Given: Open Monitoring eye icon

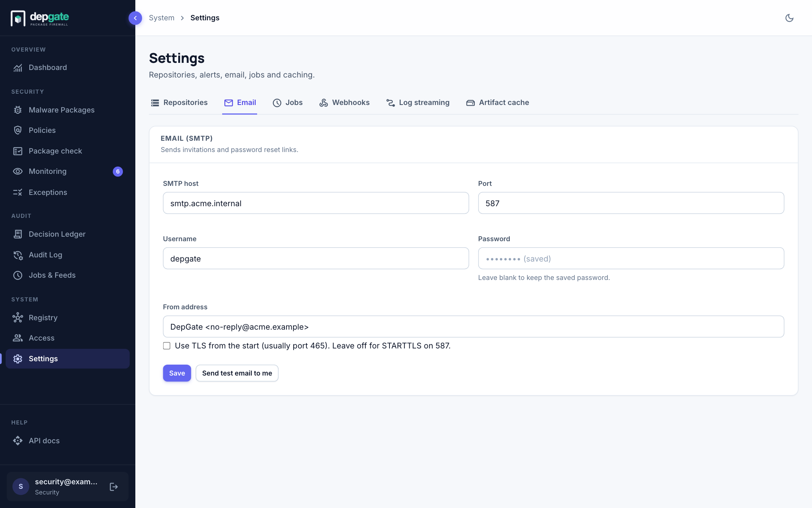Looking at the screenshot, I should [18, 171].
